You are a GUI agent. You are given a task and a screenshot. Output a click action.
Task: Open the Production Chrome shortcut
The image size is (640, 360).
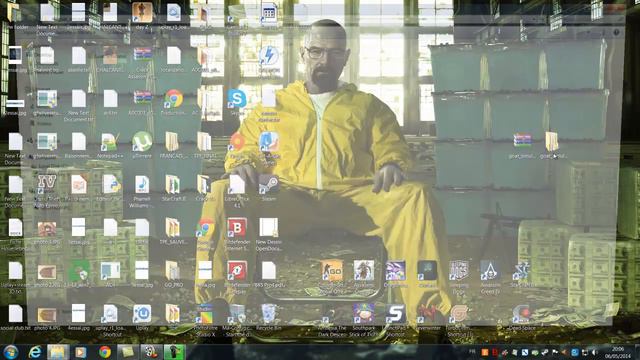point(173,99)
